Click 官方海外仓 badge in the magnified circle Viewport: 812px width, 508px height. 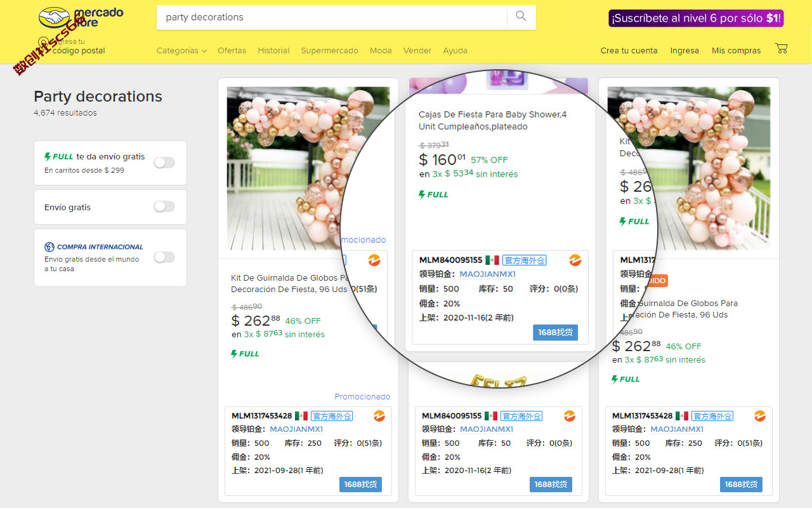pyautogui.click(x=524, y=260)
